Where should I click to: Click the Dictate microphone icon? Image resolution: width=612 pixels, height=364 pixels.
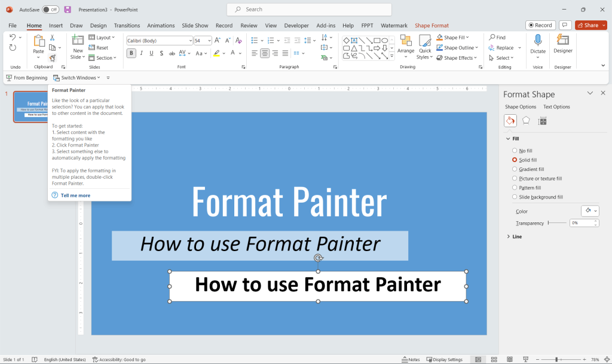[x=538, y=41]
